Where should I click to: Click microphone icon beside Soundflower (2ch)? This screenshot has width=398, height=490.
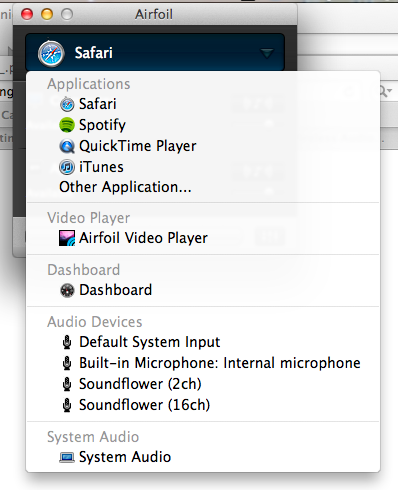67,384
